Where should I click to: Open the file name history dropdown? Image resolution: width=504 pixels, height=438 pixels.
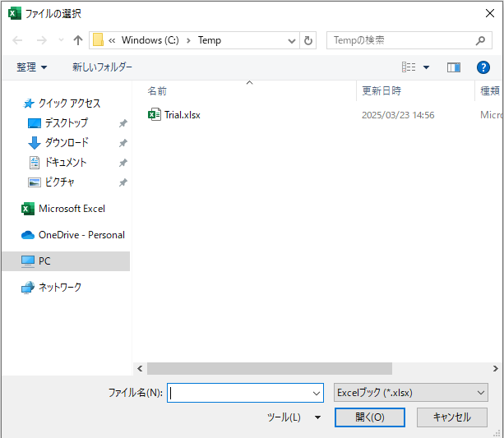pyautogui.click(x=317, y=393)
